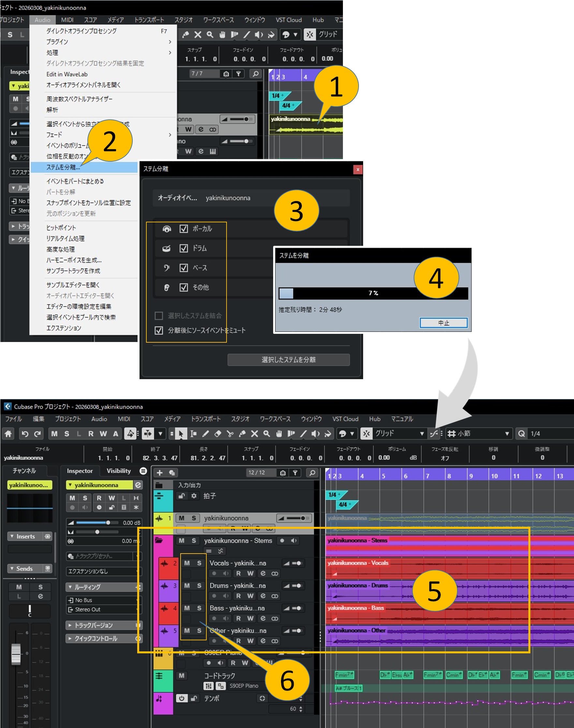Click the 選択したステムを分離 button

tap(288, 360)
